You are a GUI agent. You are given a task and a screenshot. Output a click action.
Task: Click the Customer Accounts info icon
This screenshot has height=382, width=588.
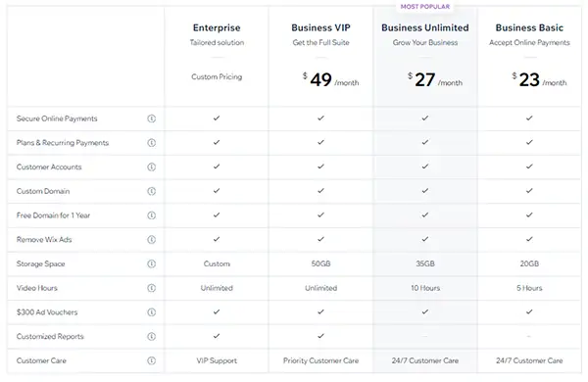(152, 167)
